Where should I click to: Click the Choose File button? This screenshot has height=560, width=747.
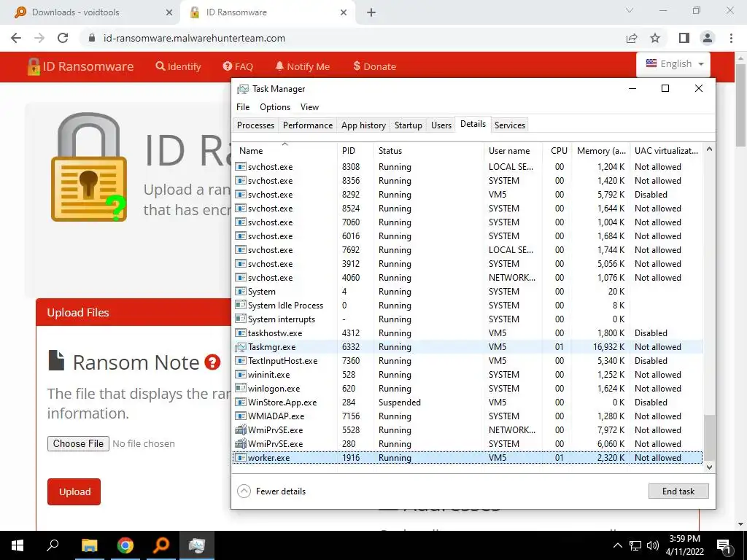[x=78, y=443]
